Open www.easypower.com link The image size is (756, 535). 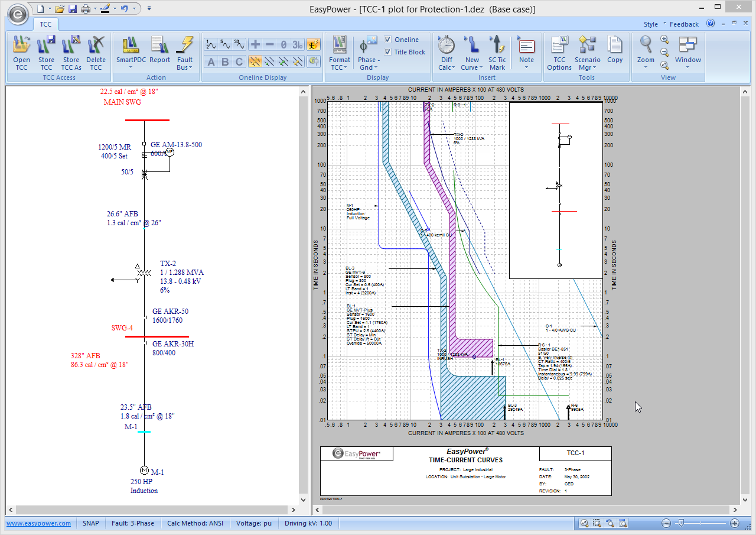39,523
